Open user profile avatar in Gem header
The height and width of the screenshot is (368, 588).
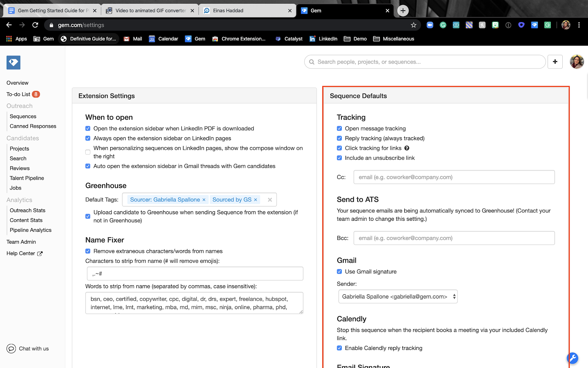point(577,62)
